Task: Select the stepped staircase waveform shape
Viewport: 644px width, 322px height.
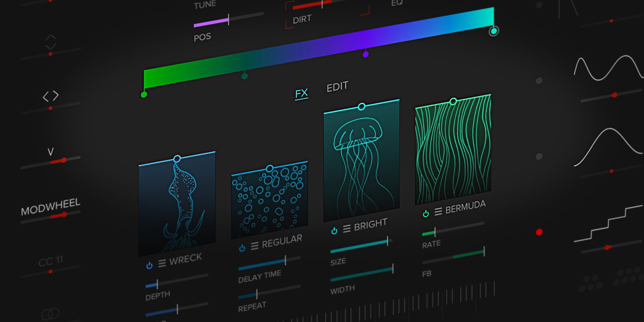Action: click(x=608, y=224)
